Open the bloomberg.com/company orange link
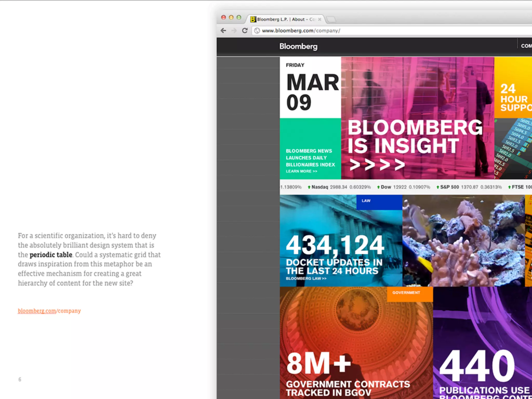Screen dimensions: 532x399 [49, 311]
